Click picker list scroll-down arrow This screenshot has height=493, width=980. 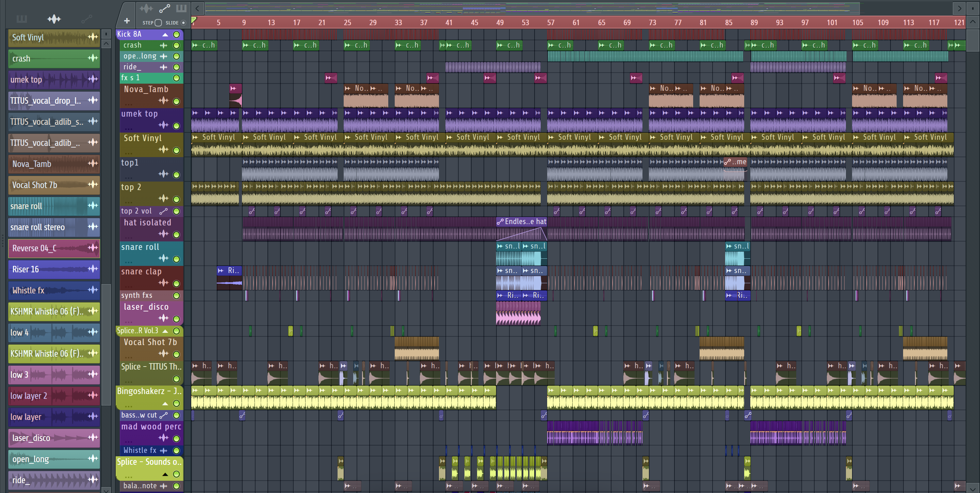106,490
